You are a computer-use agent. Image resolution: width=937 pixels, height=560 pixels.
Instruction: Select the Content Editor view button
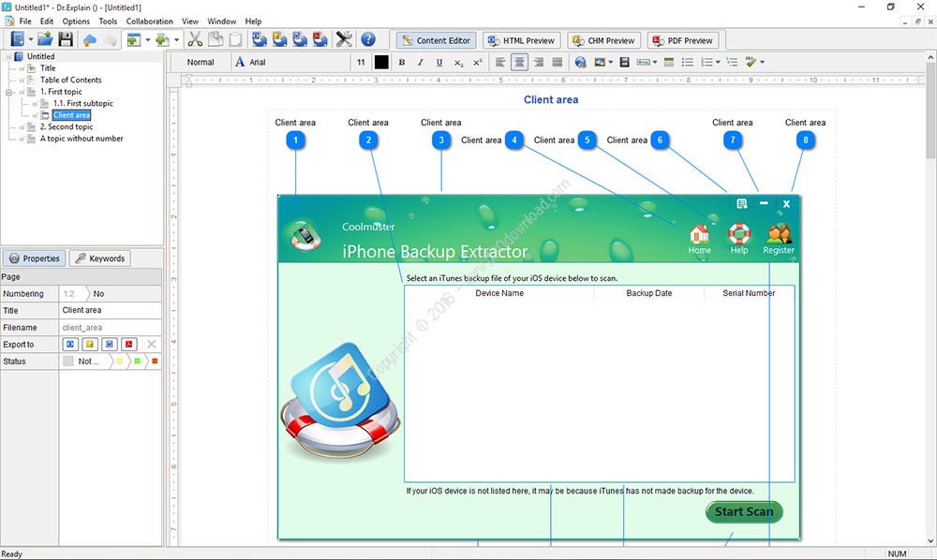tap(437, 40)
